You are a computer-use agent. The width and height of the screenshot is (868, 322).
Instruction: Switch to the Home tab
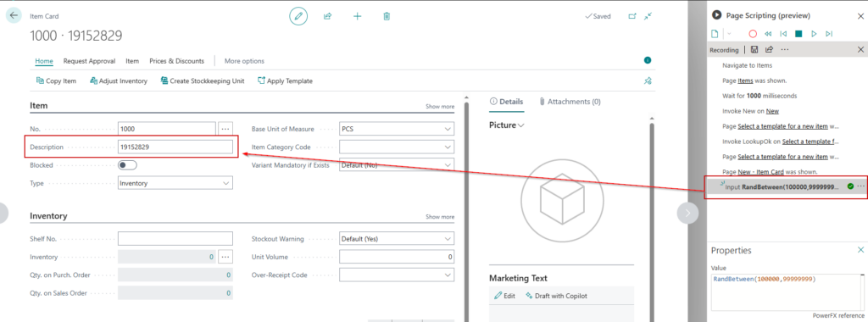[44, 61]
